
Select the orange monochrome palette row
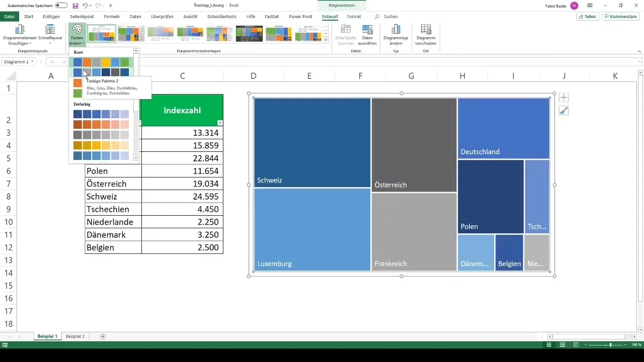101,124
